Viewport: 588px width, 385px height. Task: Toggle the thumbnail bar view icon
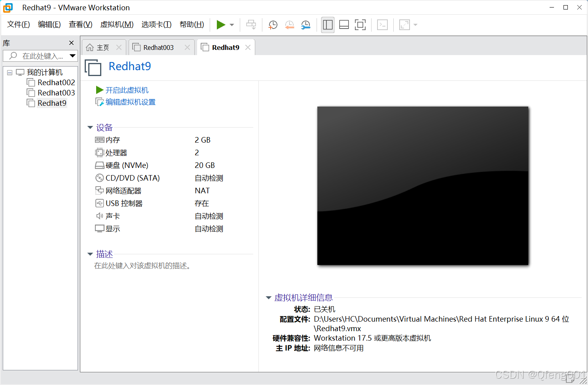[344, 25]
